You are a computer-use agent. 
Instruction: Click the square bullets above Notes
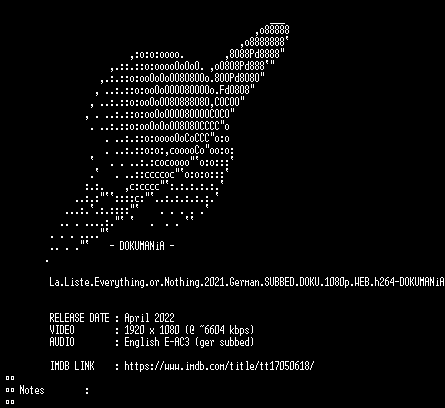point(10,378)
